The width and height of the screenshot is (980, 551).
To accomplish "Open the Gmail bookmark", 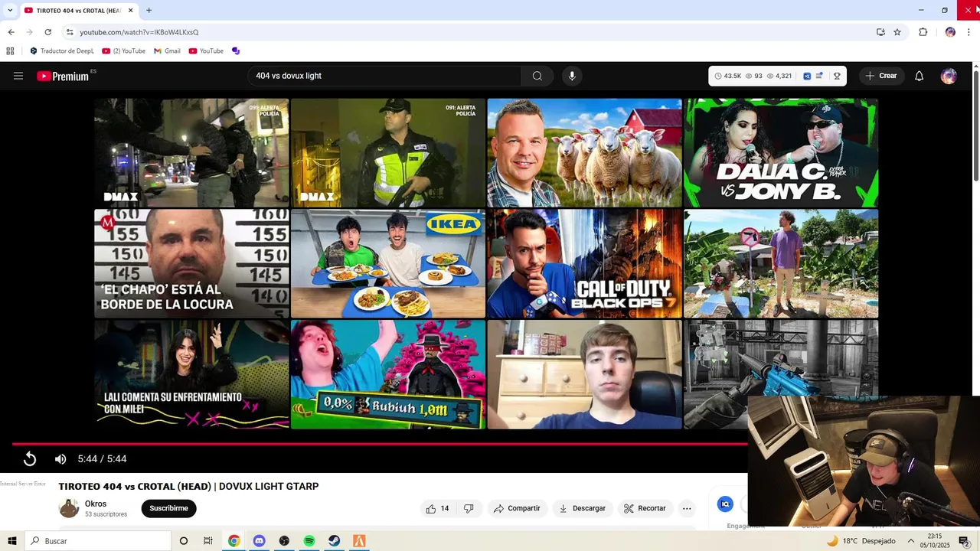I will [x=167, y=51].
